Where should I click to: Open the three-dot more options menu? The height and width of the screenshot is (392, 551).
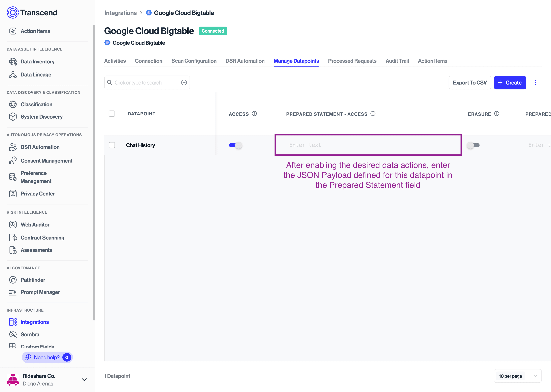(x=535, y=83)
